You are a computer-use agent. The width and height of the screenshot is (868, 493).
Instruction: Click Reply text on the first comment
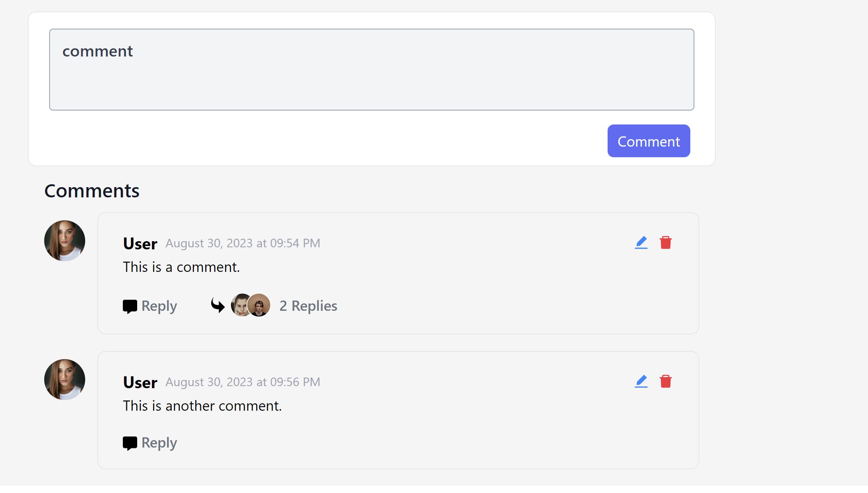(x=159, y=306)
